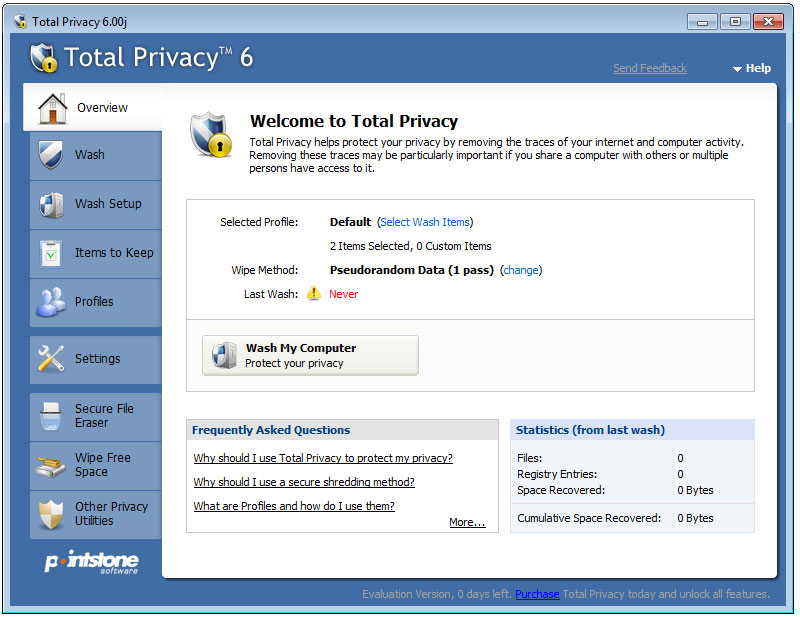The width and height of the screenshot is (800, 617).
Task: Click the Wash shield icon in sidebar
Action: click(x=51, y=155)
